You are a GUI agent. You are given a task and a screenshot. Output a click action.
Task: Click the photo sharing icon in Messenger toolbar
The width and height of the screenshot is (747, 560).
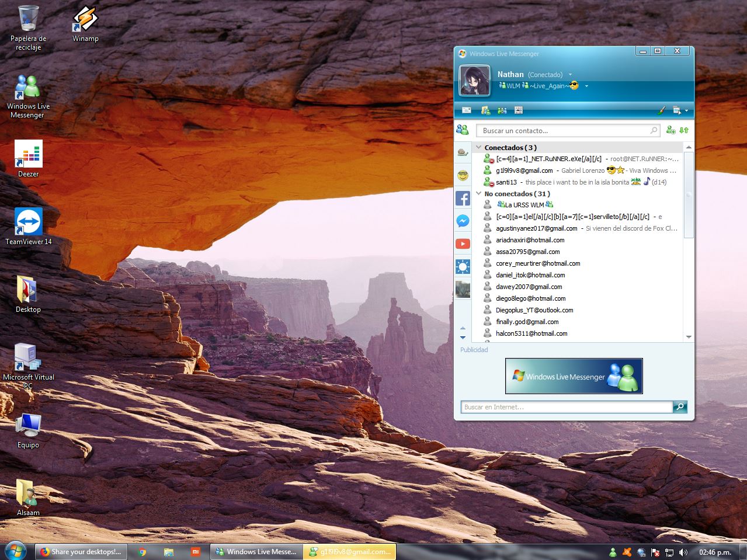point(485,110)
